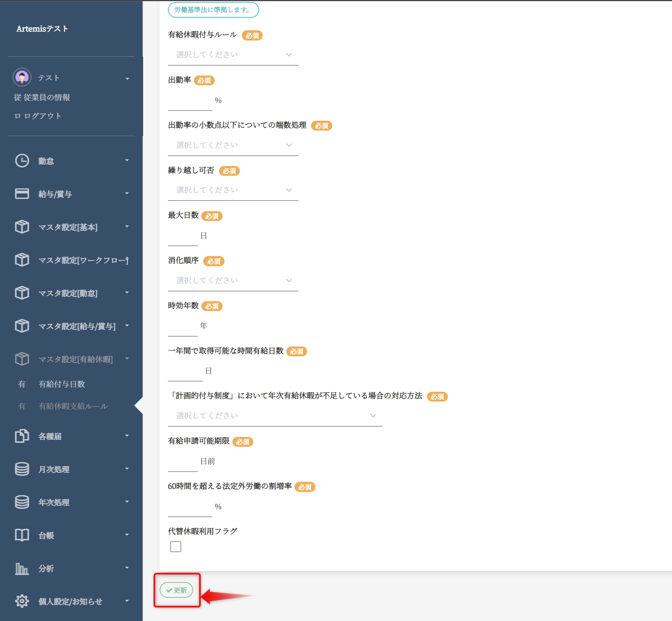Click the user avatar icon
The width and height of the screenshot is (672, 621).
pyautogui.click(x=22, y=77)
